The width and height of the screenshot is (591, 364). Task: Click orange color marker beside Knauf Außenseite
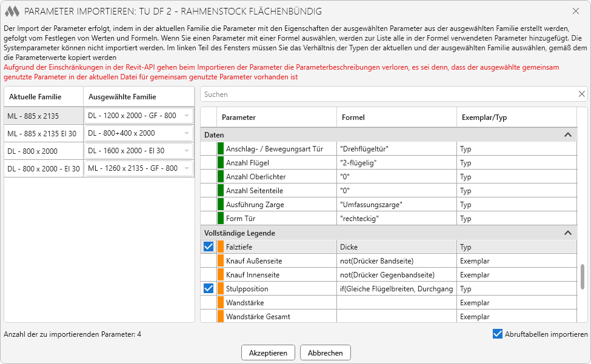point(221,260)
